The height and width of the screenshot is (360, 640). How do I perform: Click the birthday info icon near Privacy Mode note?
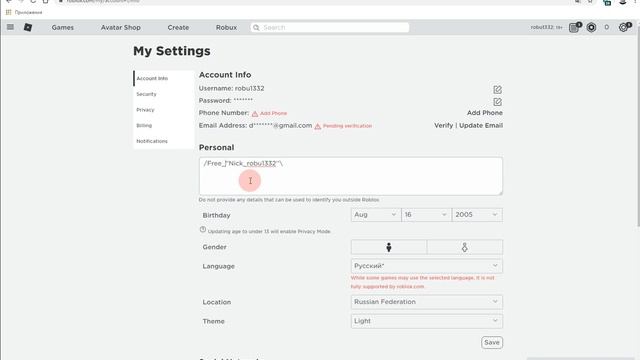[202, 230]
